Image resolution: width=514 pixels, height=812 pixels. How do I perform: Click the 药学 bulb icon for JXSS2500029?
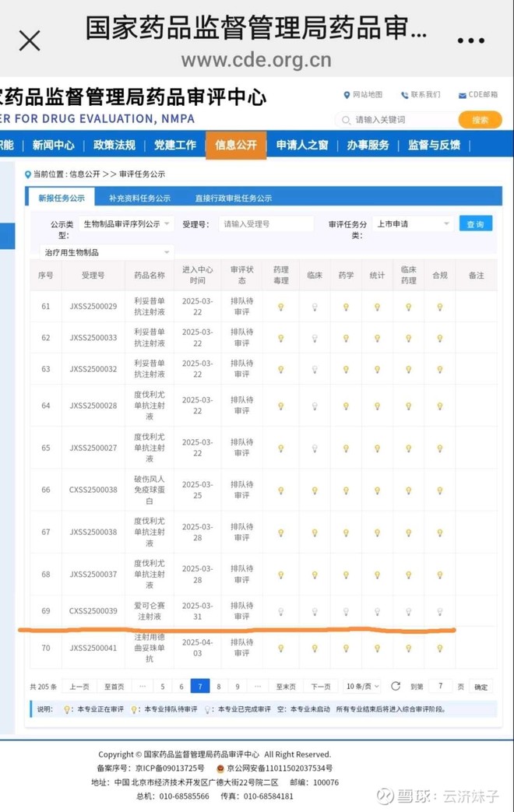point(346,307)
